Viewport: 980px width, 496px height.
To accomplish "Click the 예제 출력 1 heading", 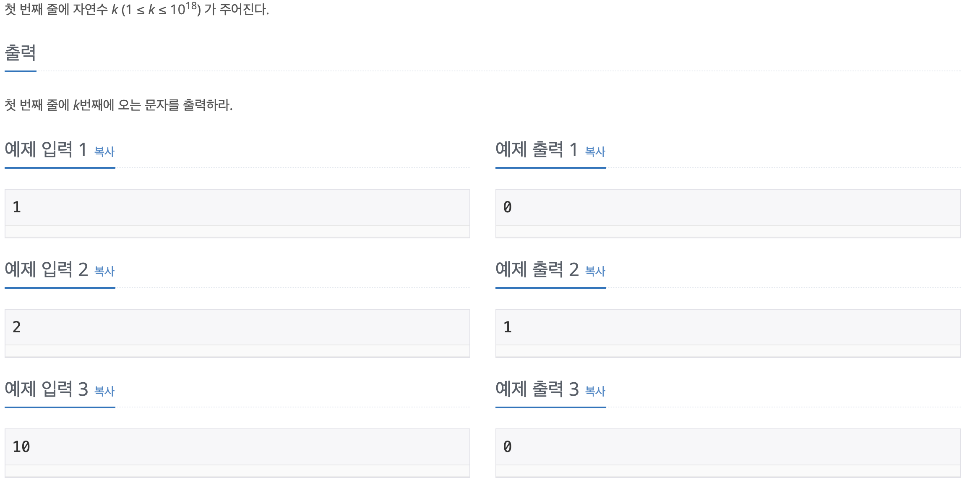I will (x=537, y=149).
